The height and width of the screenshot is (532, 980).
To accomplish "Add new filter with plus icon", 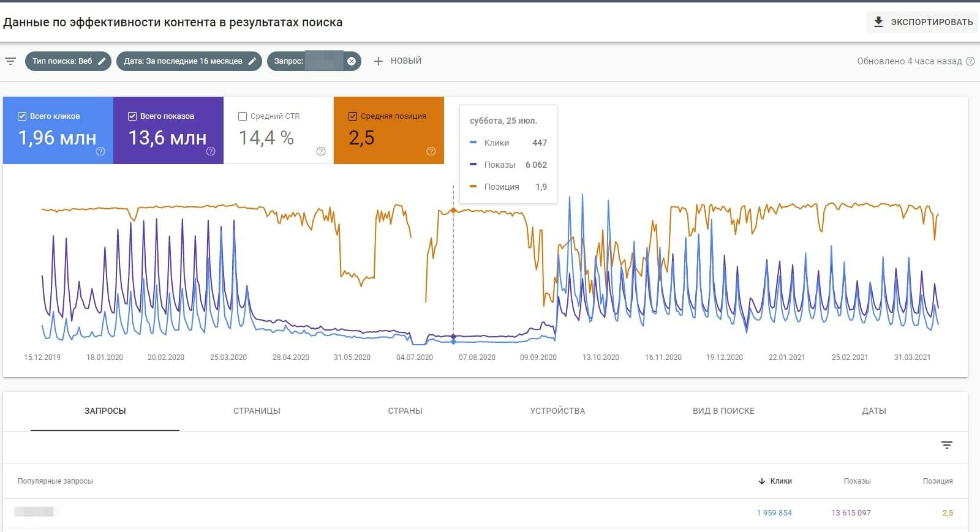I will pos(378,61).
